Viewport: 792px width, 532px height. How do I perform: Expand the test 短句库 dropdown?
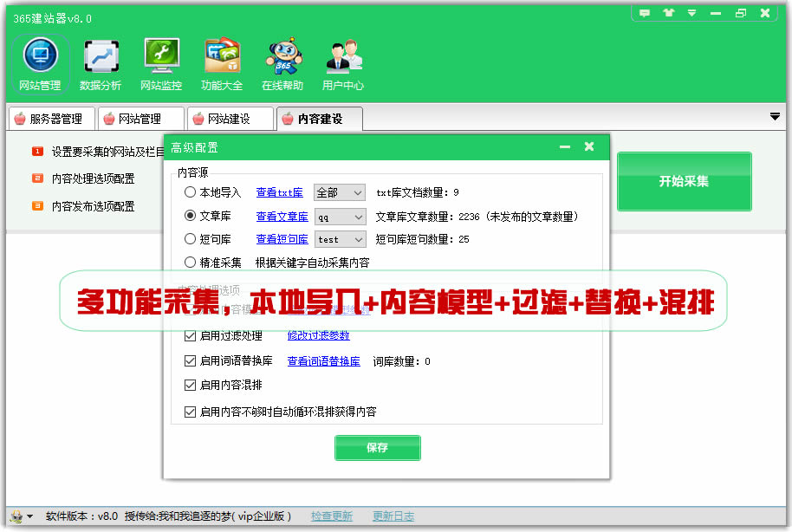point(340,239)
